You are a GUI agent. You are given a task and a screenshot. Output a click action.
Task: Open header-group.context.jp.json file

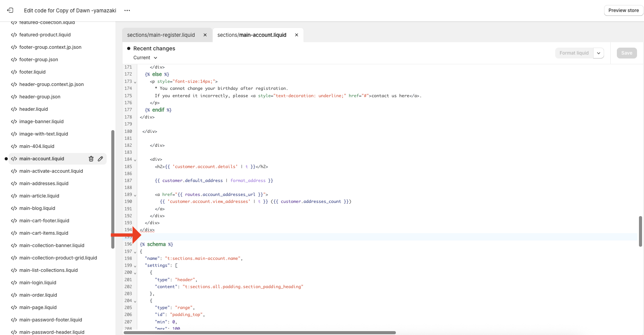point(52,84)
